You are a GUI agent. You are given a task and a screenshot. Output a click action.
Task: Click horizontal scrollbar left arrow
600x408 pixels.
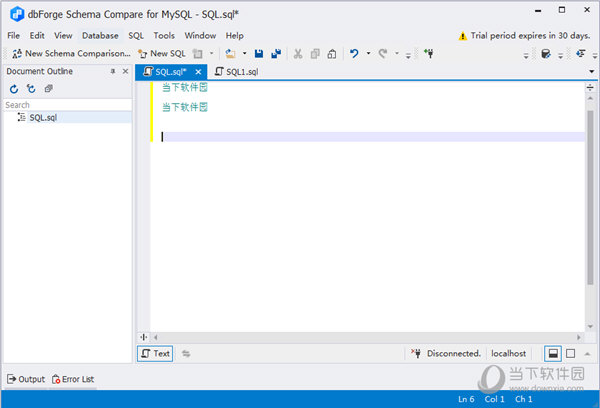(x=155, y=337)
